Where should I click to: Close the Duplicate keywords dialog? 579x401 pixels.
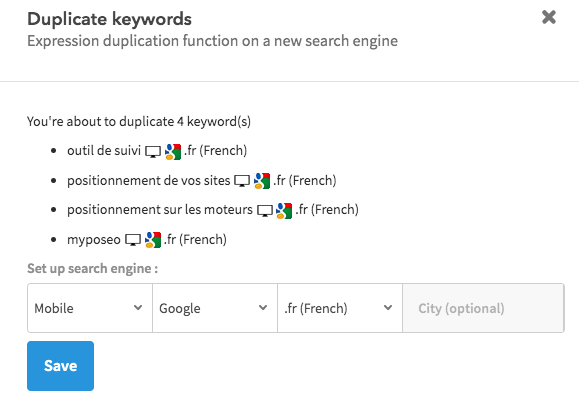[549, 17]
